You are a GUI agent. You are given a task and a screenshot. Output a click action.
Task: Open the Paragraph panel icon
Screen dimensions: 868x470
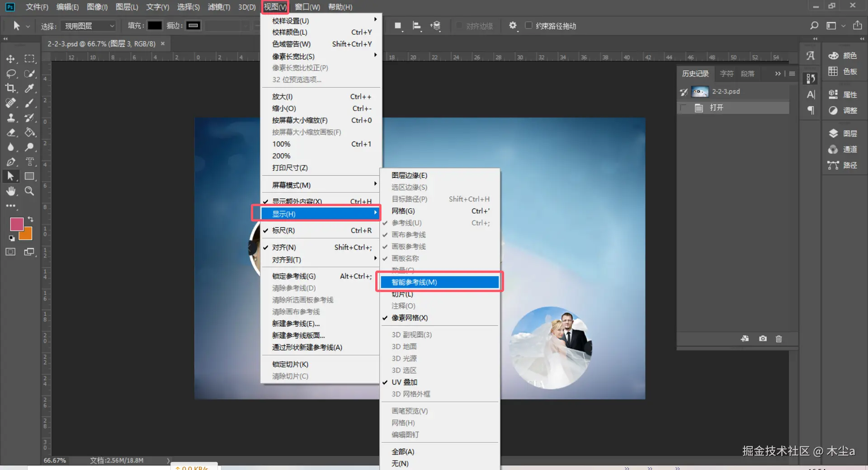pyautogui.click(x=811, y=110)
